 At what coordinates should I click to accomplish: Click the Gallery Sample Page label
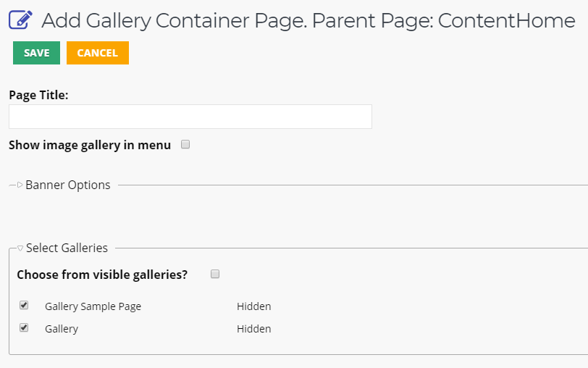[x=93, y=306]
